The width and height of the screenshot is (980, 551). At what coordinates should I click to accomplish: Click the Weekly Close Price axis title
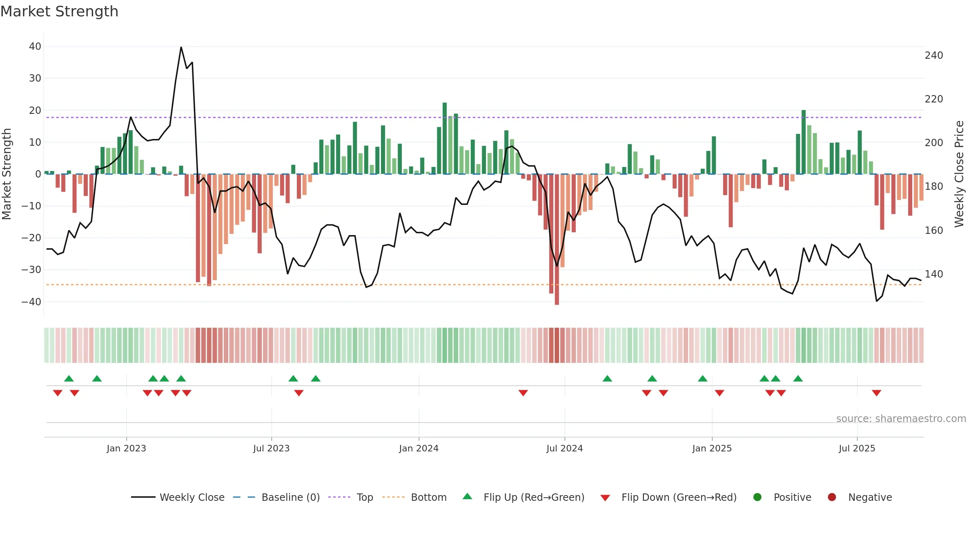point(959,174)
